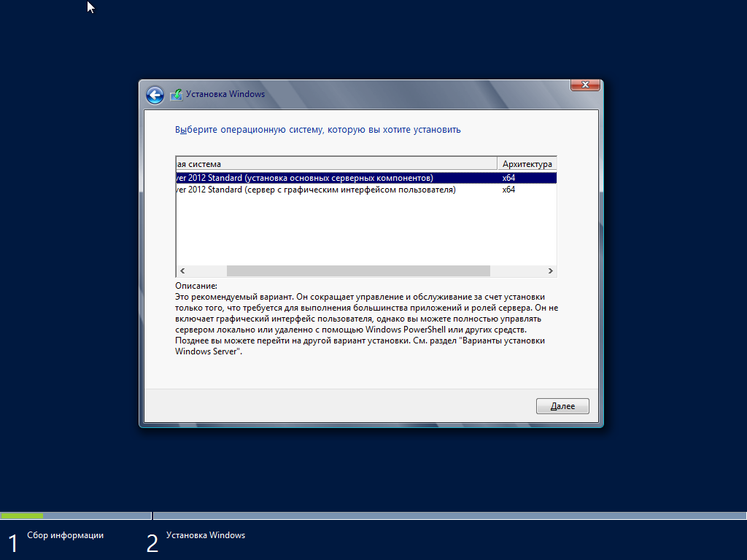Click the Сбор информации step label
Viewport: 747px width, 560px height.
click(65, 535)
